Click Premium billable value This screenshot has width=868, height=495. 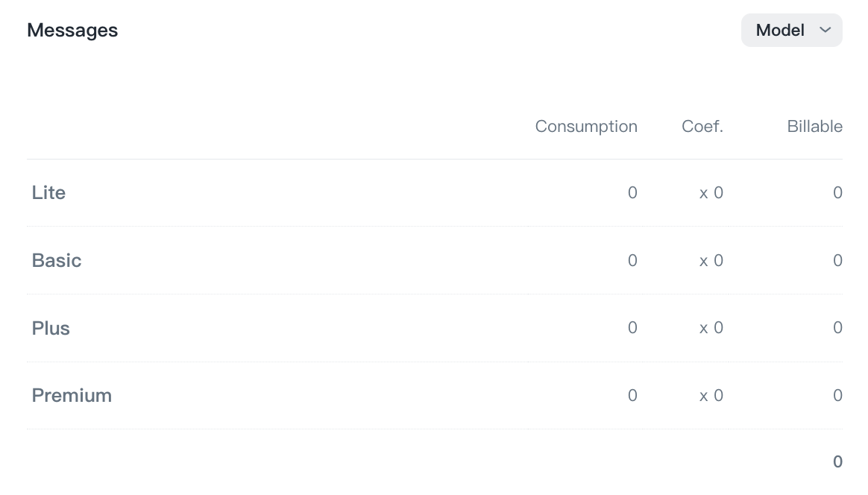[837, 396]
